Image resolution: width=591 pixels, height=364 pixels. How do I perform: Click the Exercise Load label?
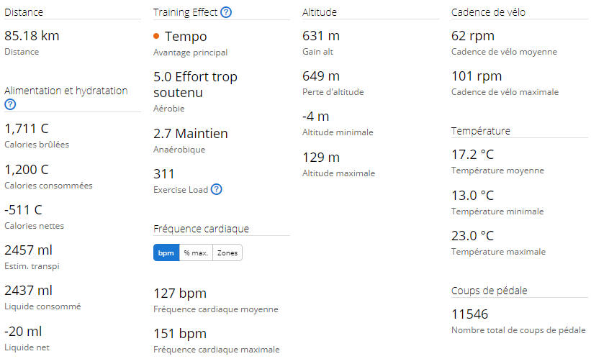[x=181, y=189]
